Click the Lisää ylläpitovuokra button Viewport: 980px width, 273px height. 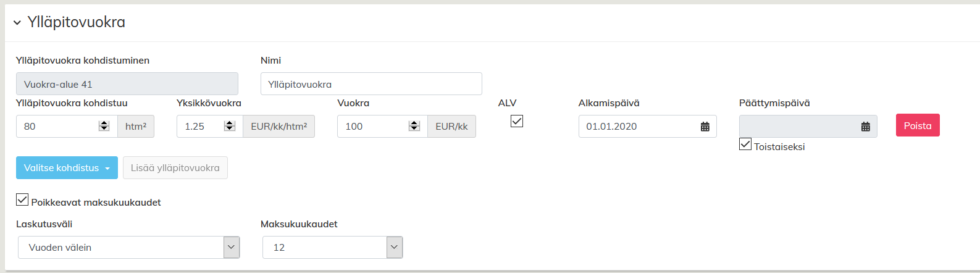175,168
